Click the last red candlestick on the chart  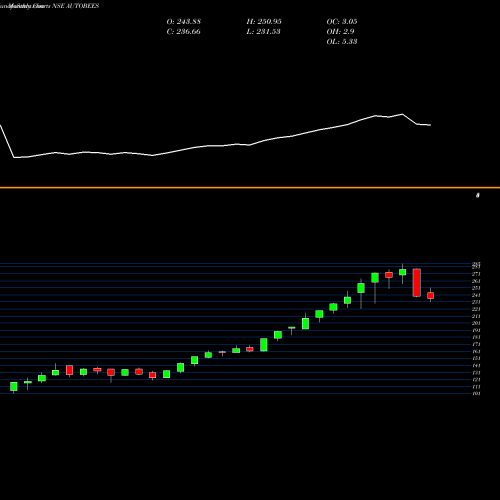[431, 295]
